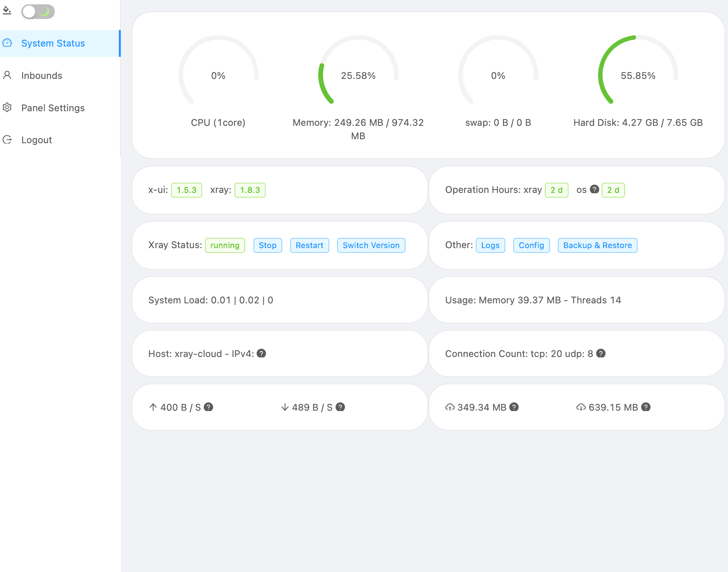
Task: Click the CPU usage gauge
Action: (218, 70)
